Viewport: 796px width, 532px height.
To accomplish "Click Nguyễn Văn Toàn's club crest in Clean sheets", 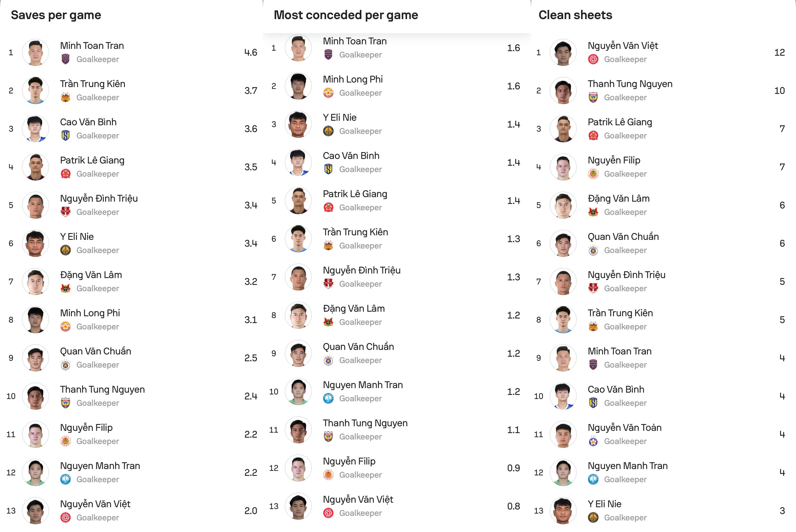I will [x=593, y=441].
